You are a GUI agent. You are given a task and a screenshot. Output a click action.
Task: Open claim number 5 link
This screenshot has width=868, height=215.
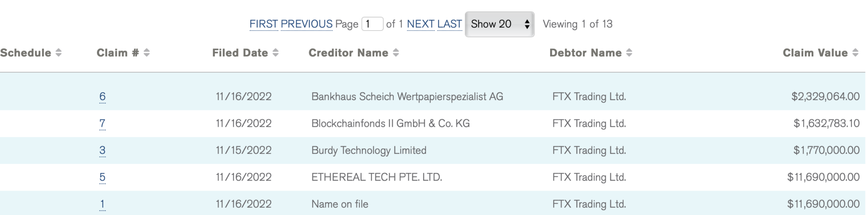click(103, 177)
